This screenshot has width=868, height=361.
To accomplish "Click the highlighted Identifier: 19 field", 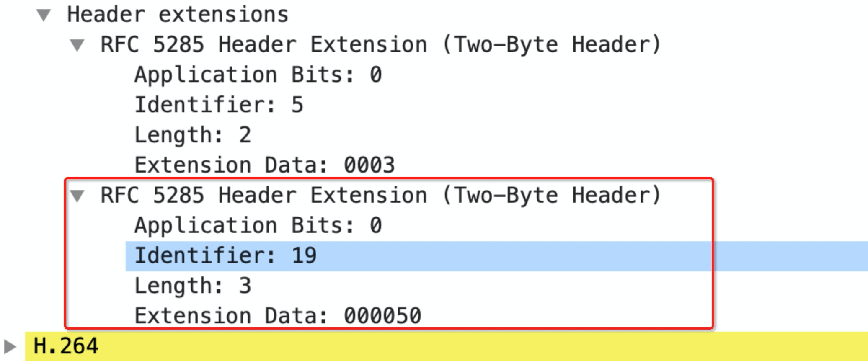I will click(225, 256).
